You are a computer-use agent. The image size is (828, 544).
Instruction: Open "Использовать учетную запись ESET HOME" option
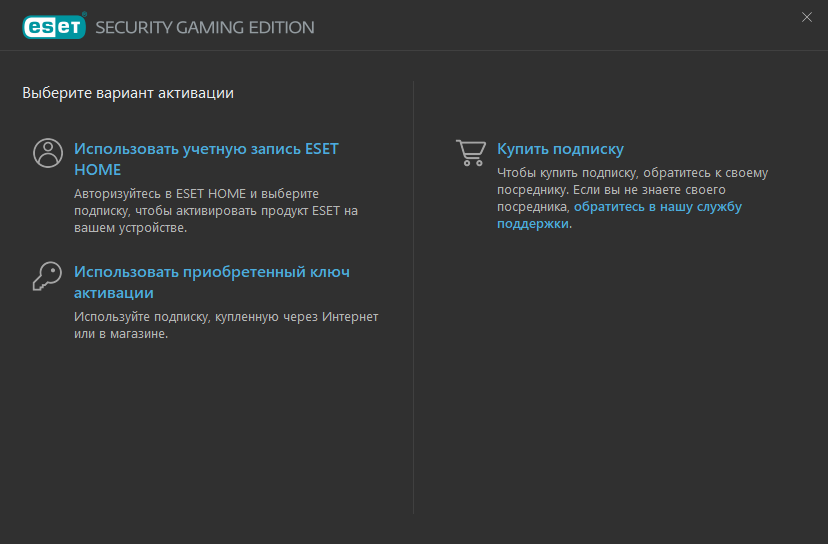coord(206,159)
